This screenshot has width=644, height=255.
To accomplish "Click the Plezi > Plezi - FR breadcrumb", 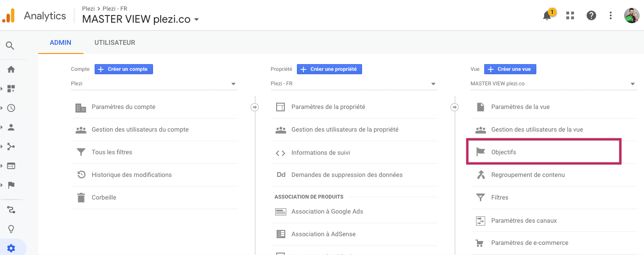I will 104,8.
